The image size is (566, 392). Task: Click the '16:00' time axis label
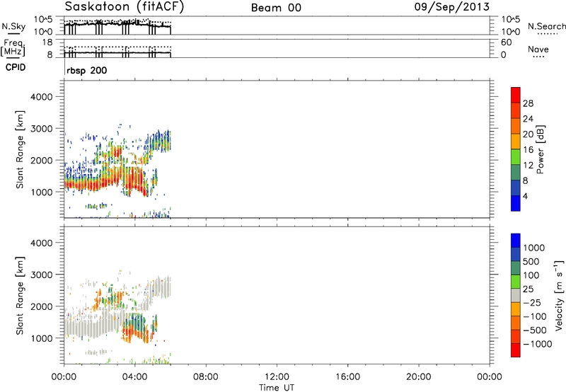click(x=347, y=377)
